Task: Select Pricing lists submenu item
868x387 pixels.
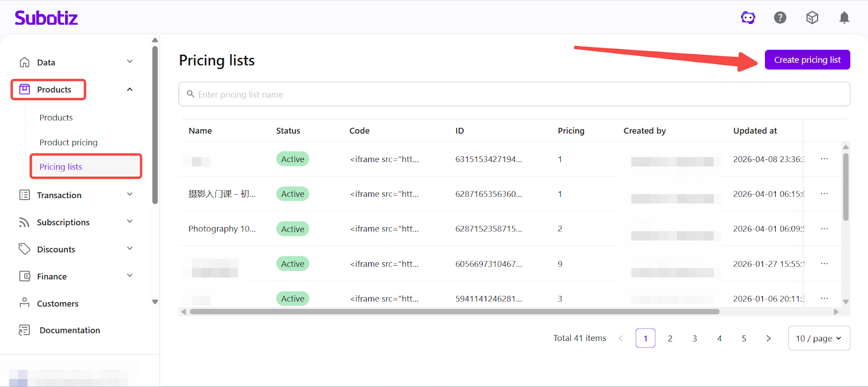Action: click(x=61, y=167)
